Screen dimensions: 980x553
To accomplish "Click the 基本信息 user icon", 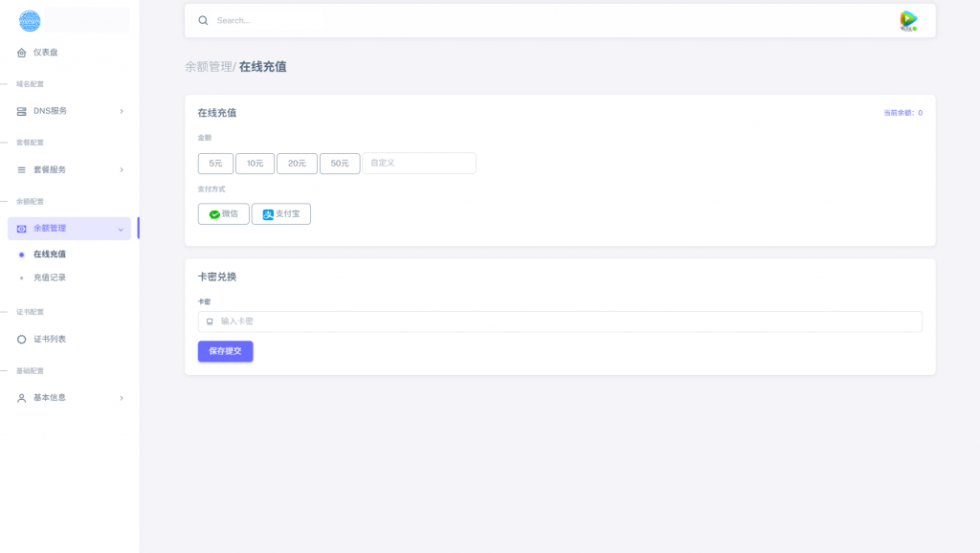I will tap(22, 398).
